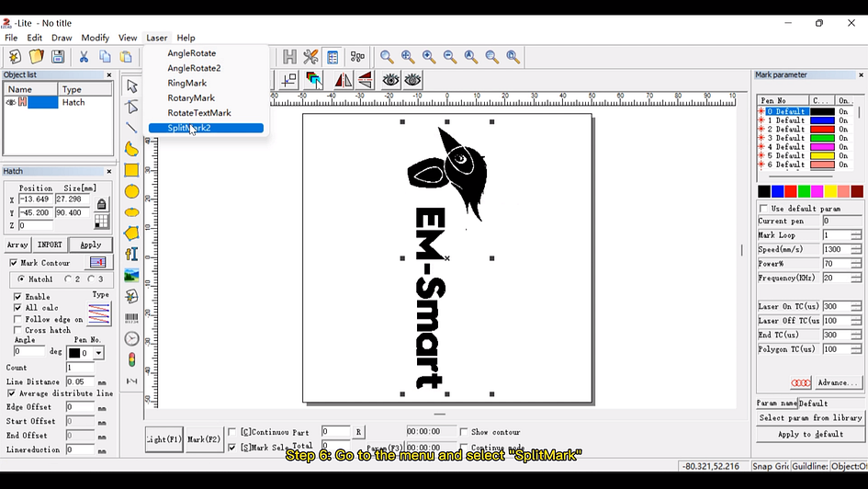The width and height of the screenshot is (868, 489).
Task: Select the yellow polygon tool
Action: [x=131, y=233]
